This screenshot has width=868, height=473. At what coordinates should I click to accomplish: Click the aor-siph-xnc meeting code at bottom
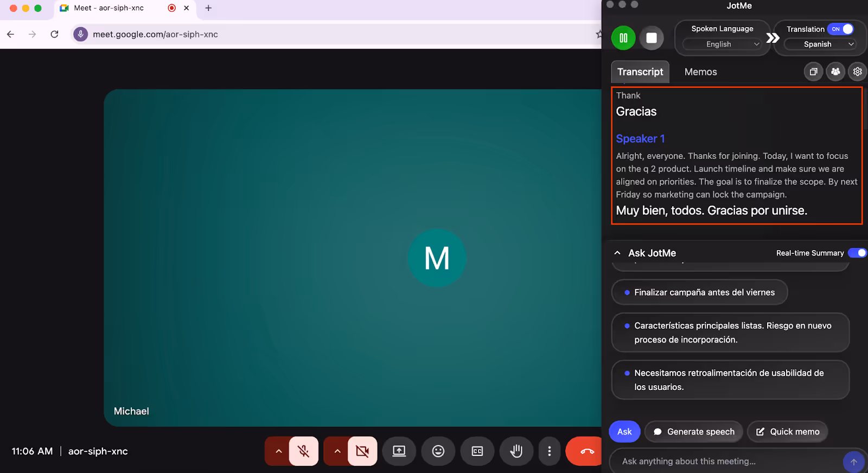coord(98,451)
